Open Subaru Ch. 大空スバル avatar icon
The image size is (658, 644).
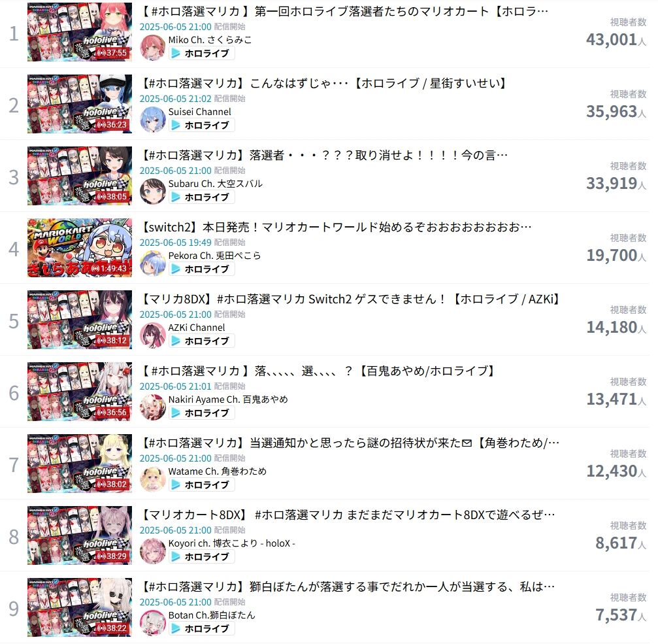click(153, 191)
